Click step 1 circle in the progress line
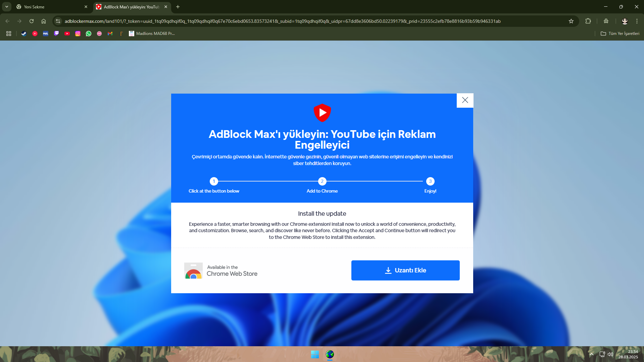The image size is (644, 362). click(x=214, y=181)
